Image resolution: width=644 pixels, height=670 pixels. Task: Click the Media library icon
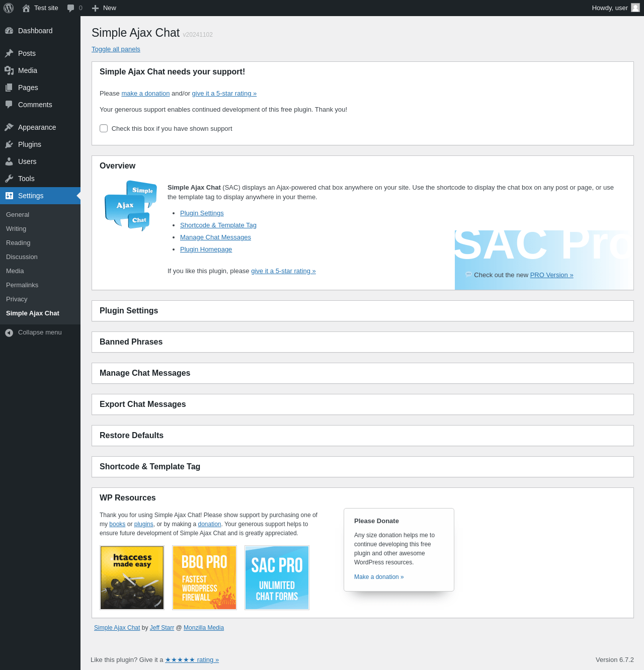tap(9, 70)
